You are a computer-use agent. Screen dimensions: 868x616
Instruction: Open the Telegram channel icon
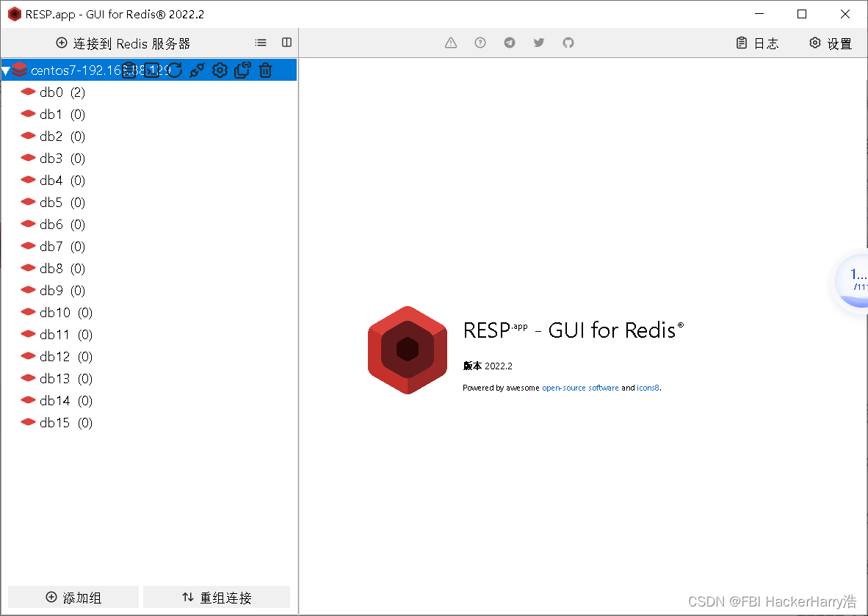tap(510, 43)
